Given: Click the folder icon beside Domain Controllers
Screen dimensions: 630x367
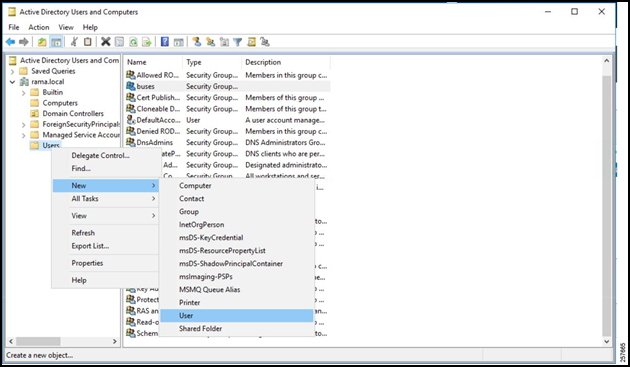Looking at the screenshot, I should (35, 113).
